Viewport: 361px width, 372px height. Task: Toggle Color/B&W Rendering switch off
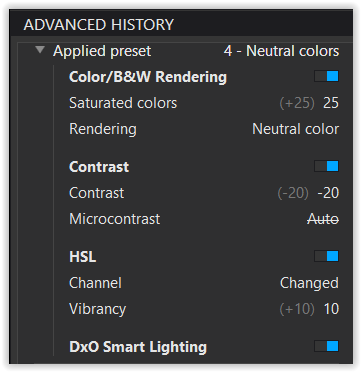point(326,76)
